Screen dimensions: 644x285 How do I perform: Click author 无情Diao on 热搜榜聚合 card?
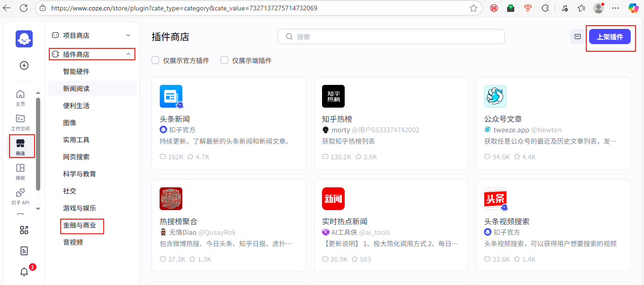click(x=182, y=232)
